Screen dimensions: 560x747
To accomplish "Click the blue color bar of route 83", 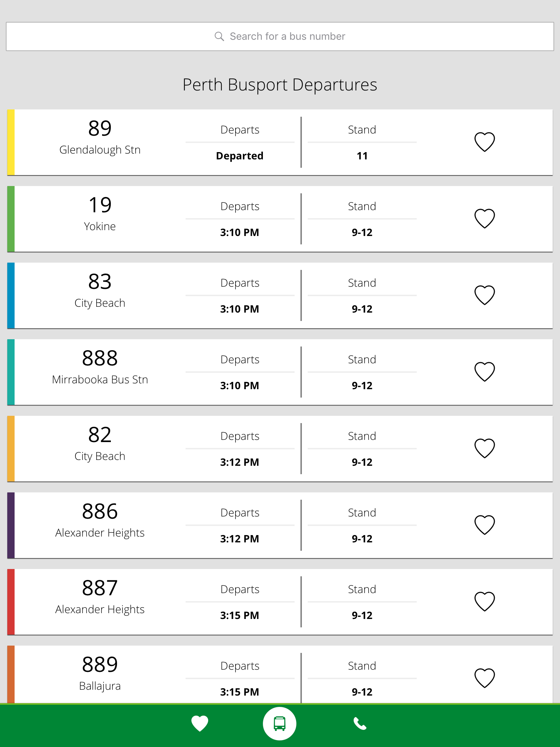I will click(11, 295).
